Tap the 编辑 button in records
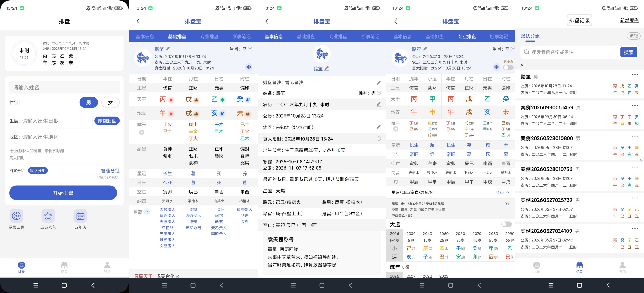The width and height of the screenshot is (644, 293). click(x=634, y=36)
